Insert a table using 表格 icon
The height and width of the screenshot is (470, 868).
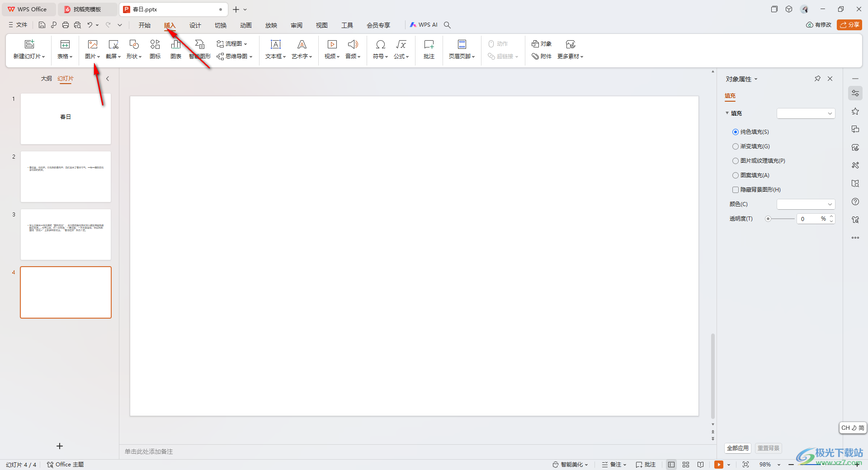click(x=65, y=44)
